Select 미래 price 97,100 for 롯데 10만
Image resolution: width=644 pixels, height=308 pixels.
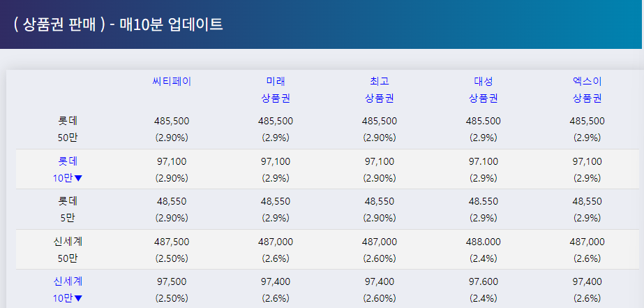pos(276,161)
